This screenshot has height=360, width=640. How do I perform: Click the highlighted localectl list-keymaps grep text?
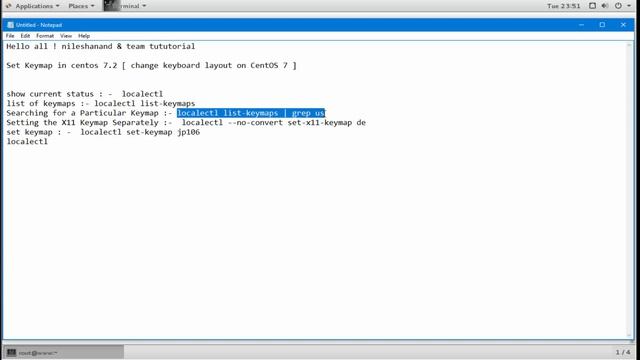(x=251, y=113)
